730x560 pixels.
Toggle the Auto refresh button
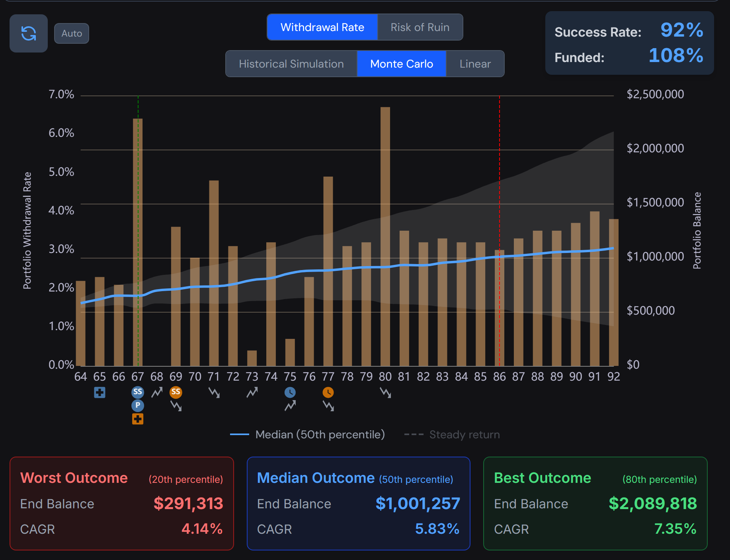[72, 33]
